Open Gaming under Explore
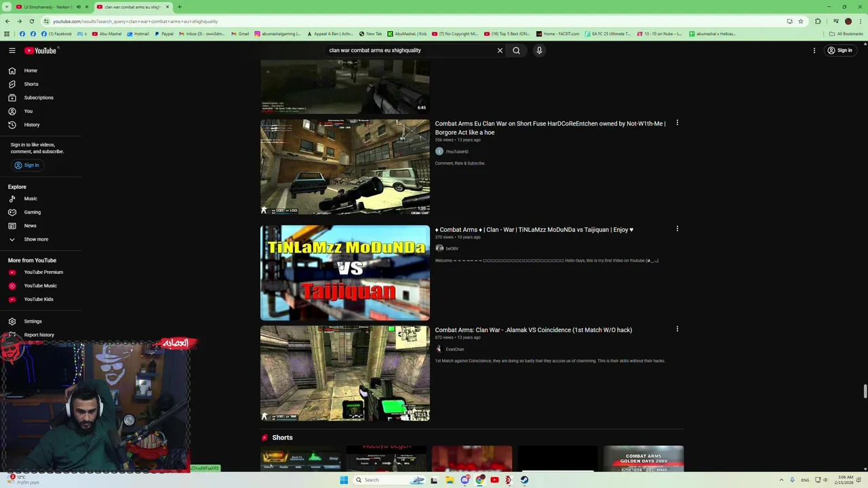Image resolution: width=868 pixels, height=488 pixels. coord(33,212)
